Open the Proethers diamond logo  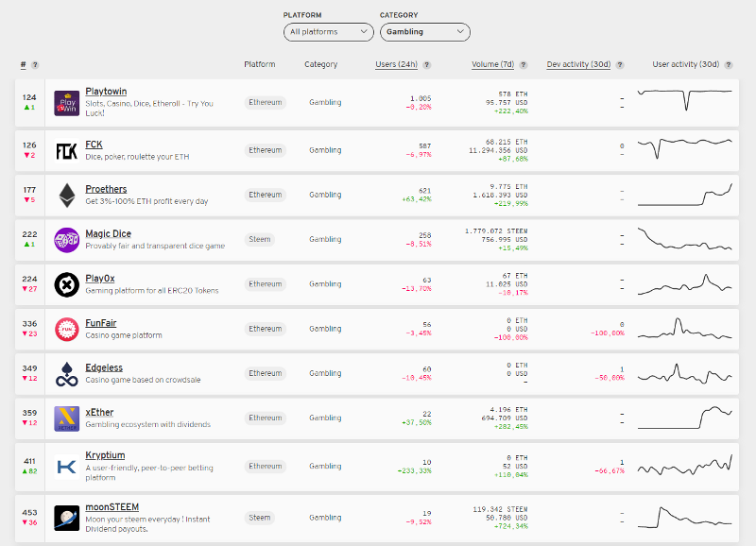(x=66, y=196)
